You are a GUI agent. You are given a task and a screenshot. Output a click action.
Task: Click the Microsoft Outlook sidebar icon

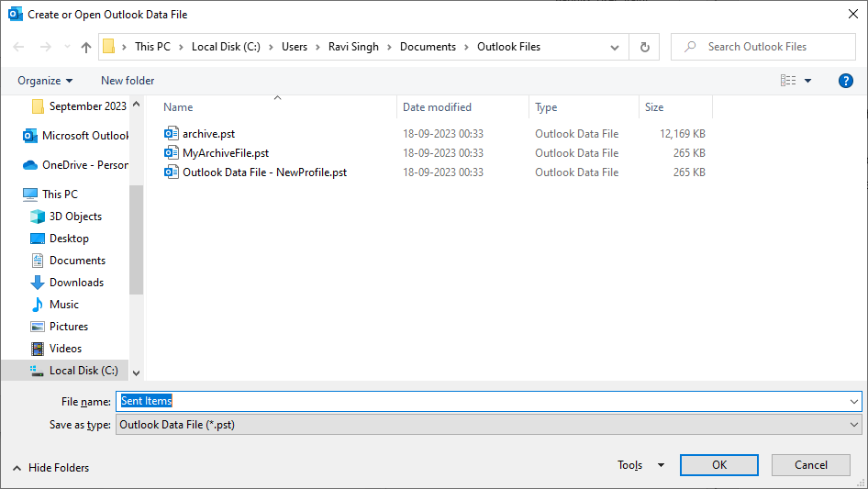coord(30,136)
